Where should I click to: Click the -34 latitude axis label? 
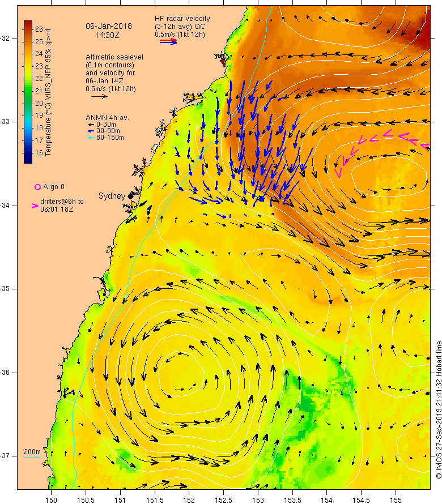pyautogui.click(x=5, y=206)
